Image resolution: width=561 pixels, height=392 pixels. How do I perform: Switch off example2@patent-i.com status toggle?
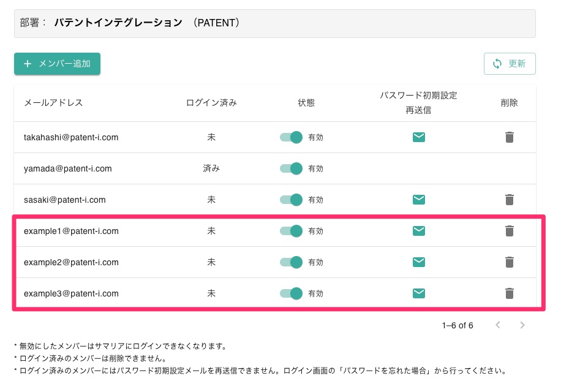pyautogui.click(x=292, y=262)
